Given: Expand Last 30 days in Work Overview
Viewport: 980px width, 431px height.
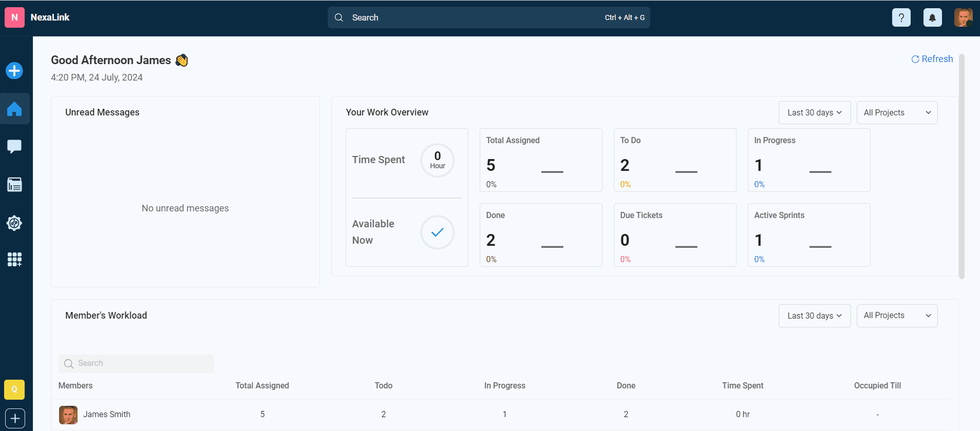Looking at the screenshot, I should click(x=814, y=113).
